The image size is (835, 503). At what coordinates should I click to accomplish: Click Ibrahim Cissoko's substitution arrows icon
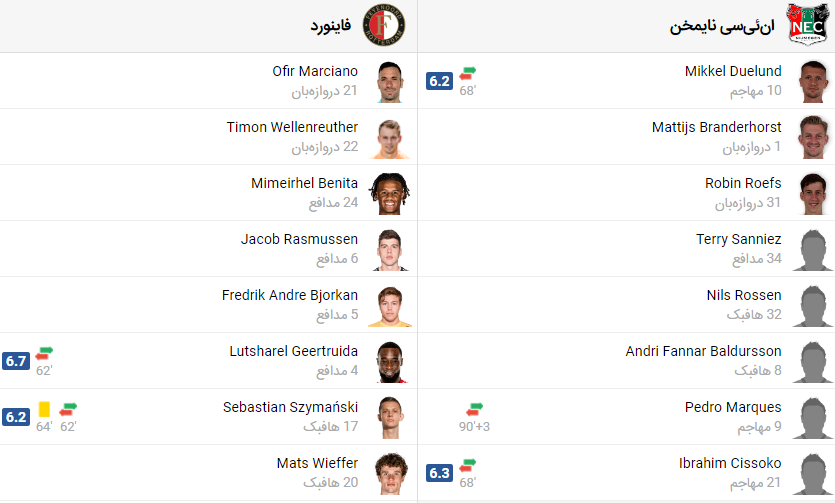coord(468,465)
